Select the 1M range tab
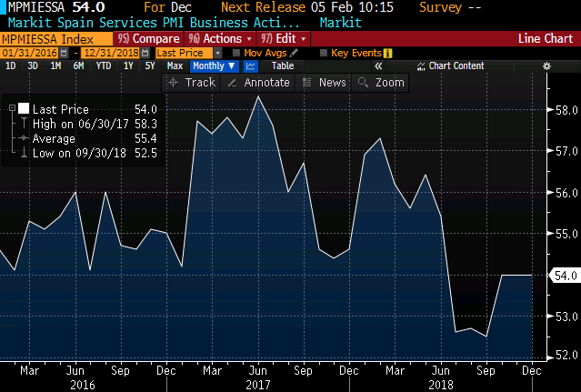The height and width of the screenshot is (392, 581). tap(55, 66)
